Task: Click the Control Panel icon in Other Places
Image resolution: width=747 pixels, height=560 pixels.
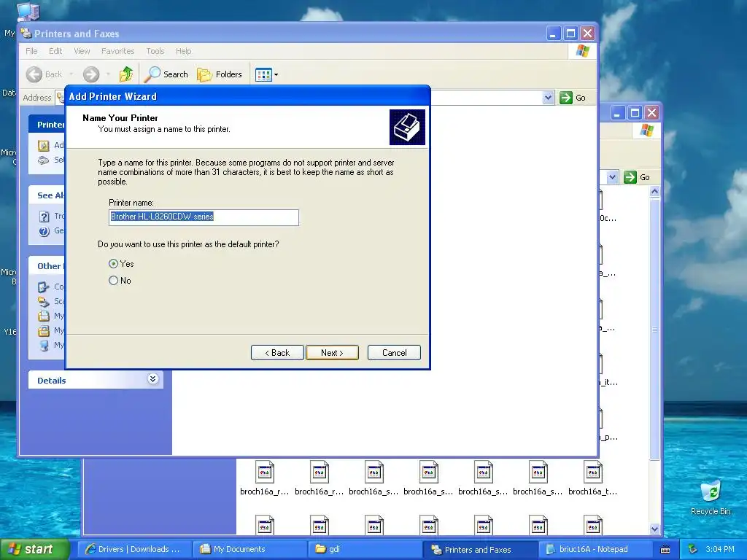Action: (x=44, y=287)
